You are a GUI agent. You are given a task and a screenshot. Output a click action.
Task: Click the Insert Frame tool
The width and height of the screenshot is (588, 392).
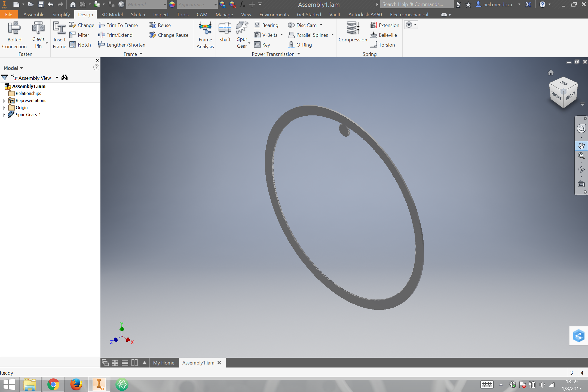point(59,35)
